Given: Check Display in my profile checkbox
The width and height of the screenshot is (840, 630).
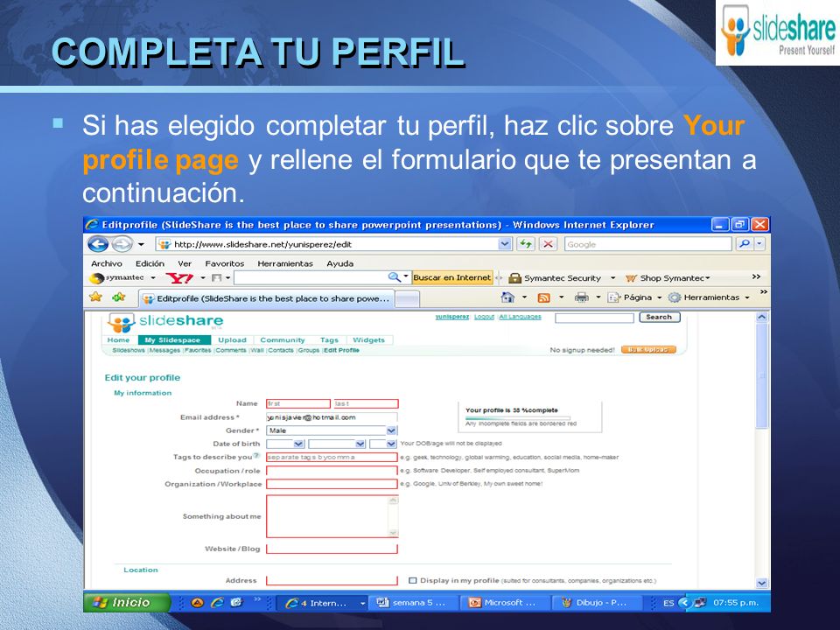Looking at the screenshot, I should click(412, 580).
